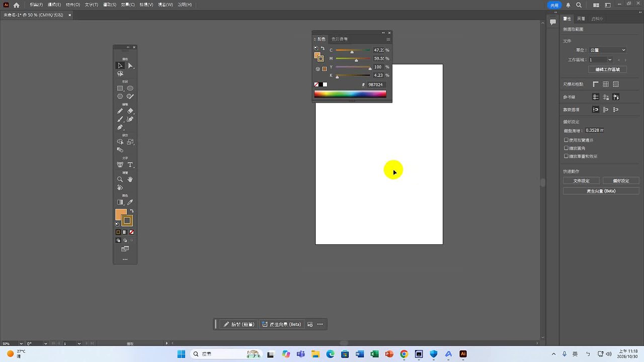
Task: Open Edit Toolbar three-dots button
Action: coord(125,259)
